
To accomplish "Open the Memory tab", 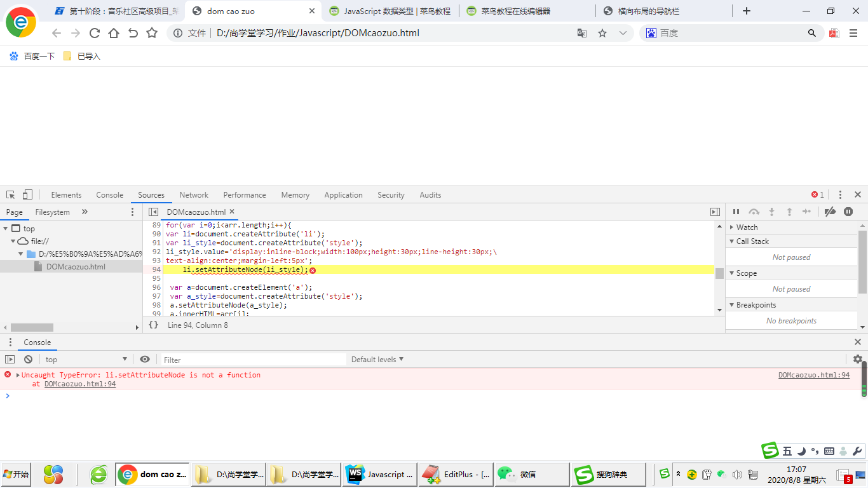I will (x=295, y=195).
